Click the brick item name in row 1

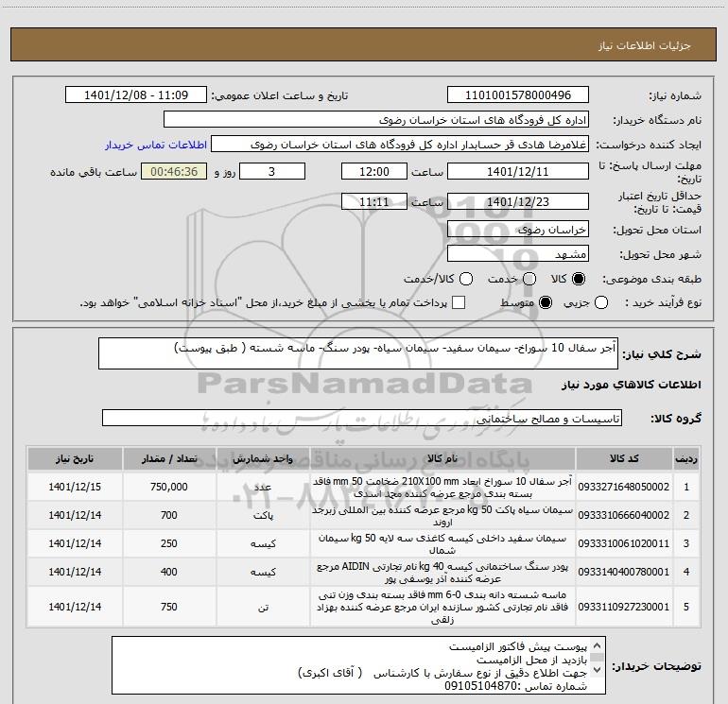tap(442, 488)
